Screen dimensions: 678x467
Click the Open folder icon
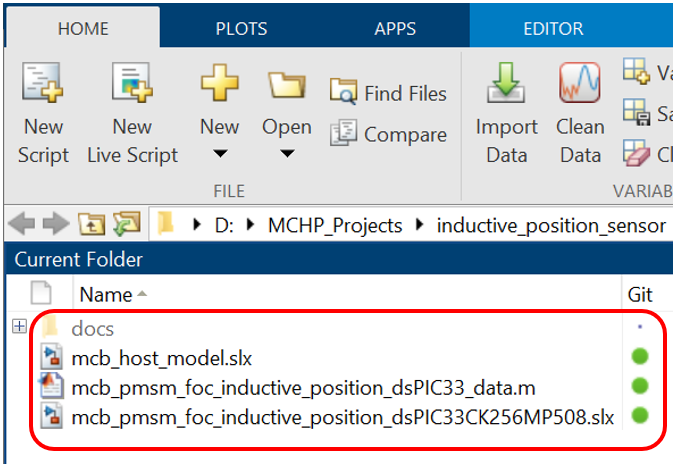coord(287,84)
